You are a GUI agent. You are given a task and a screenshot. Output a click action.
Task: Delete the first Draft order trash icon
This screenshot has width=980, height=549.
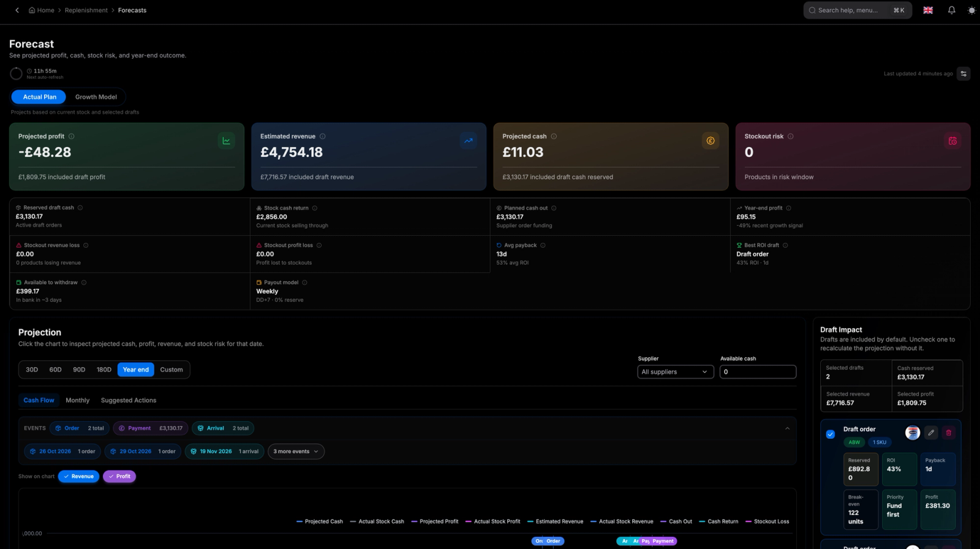tap(949, 433)
